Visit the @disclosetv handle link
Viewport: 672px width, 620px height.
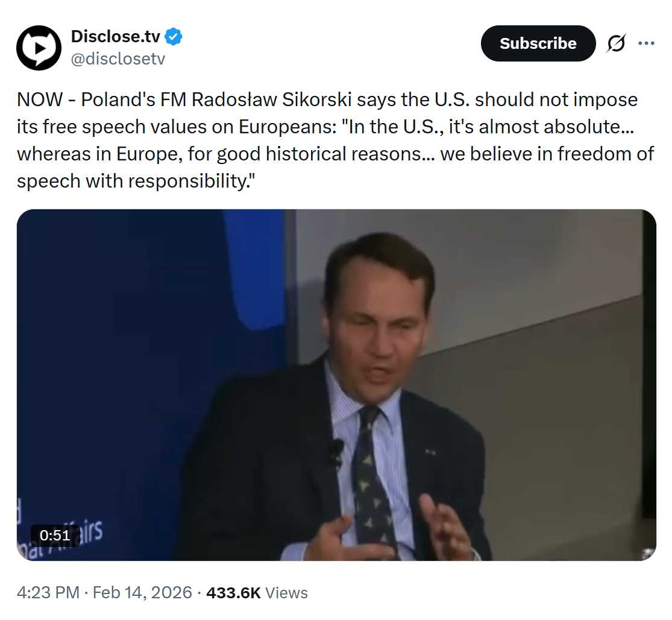coord(118,59)
